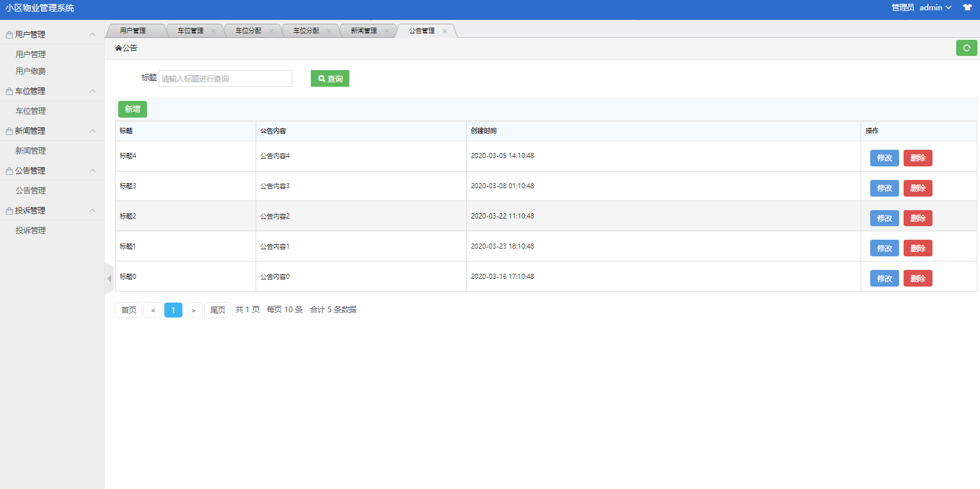Focus the 标题 search input field

pos(225,78)
